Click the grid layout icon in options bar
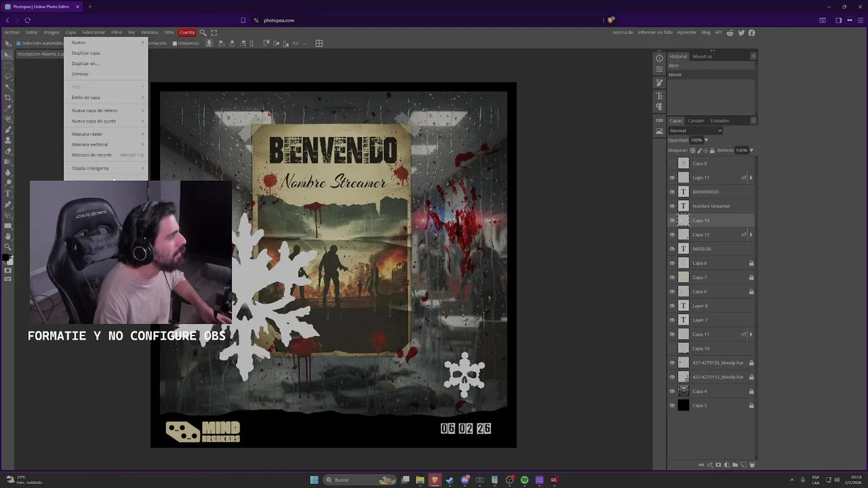Image resolution: width=868 pixels, height=488 pixels. click(x=319, y=43)
